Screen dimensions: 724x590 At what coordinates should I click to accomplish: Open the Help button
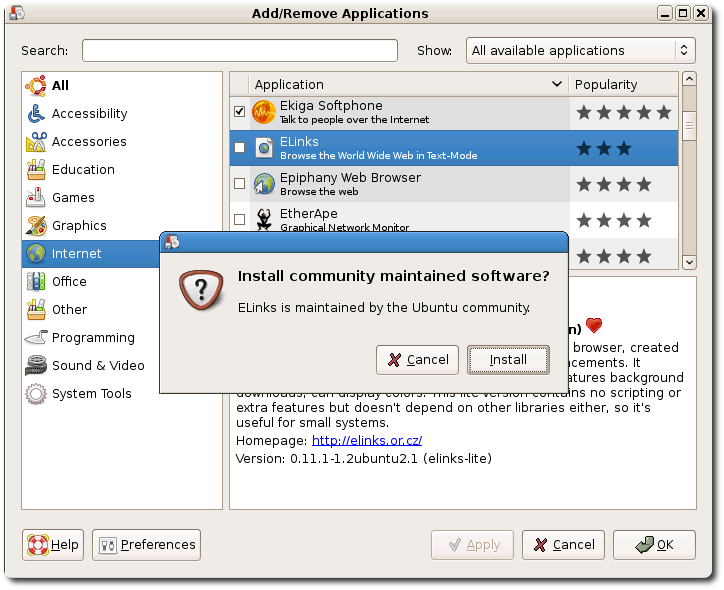[x=53, y=545]
